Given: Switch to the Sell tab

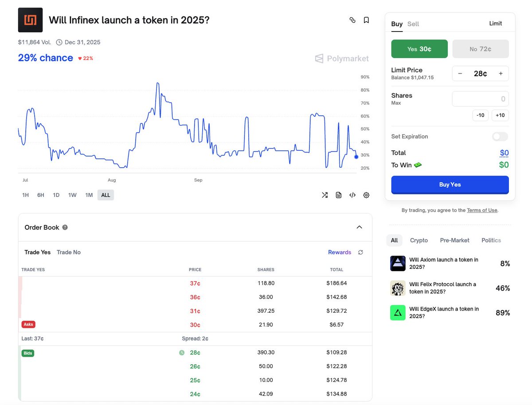Looking at the screenshot, I should (x=413, y=24).
